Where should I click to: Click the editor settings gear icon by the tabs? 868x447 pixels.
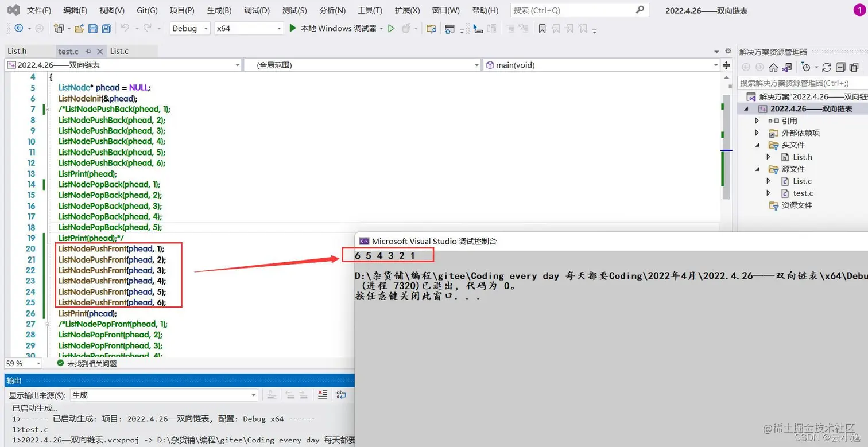pyautogui.click(x=728, y=50)
